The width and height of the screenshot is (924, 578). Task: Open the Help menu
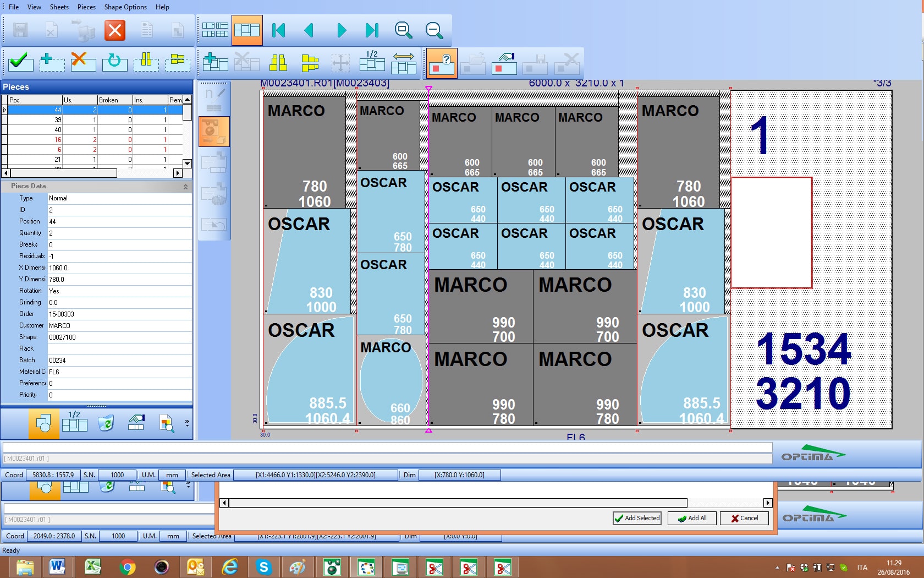click(162, 7)
